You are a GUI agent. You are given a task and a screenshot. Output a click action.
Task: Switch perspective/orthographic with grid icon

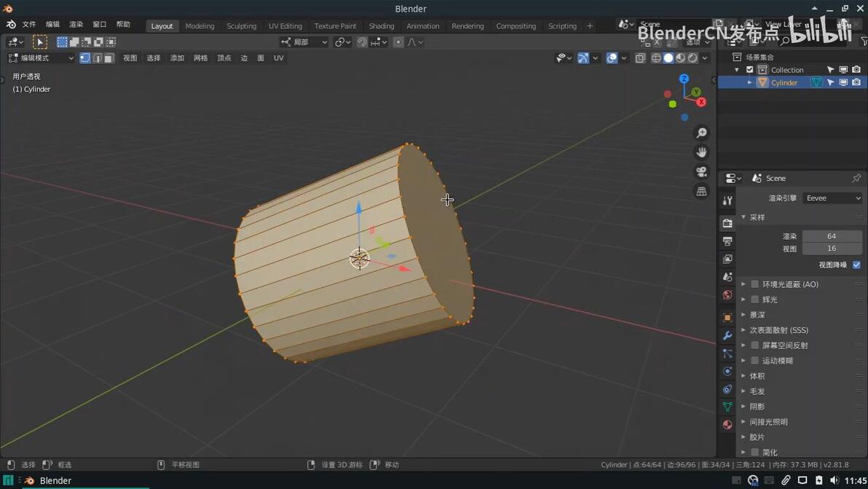(701, 191)
